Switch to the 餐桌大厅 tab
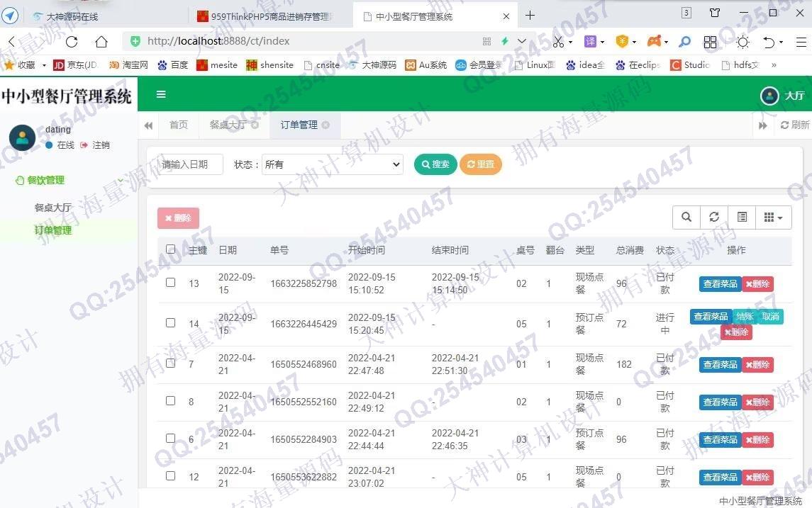Image resolution: width=812 pixels, height=508 pixels. (228, 125)
